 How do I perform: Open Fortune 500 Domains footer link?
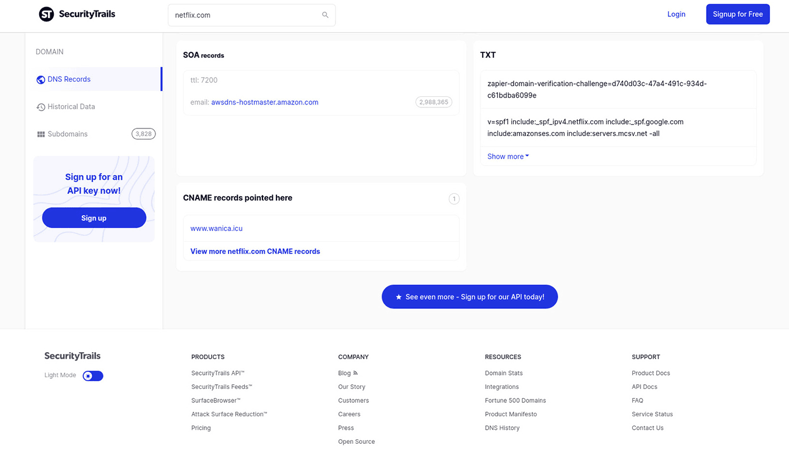515,401
